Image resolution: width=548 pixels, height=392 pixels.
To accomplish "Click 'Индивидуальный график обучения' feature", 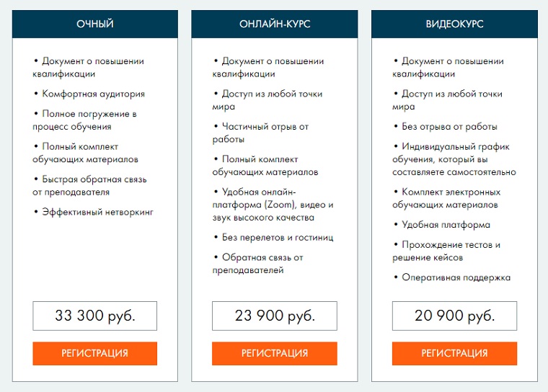I will 454,159.
